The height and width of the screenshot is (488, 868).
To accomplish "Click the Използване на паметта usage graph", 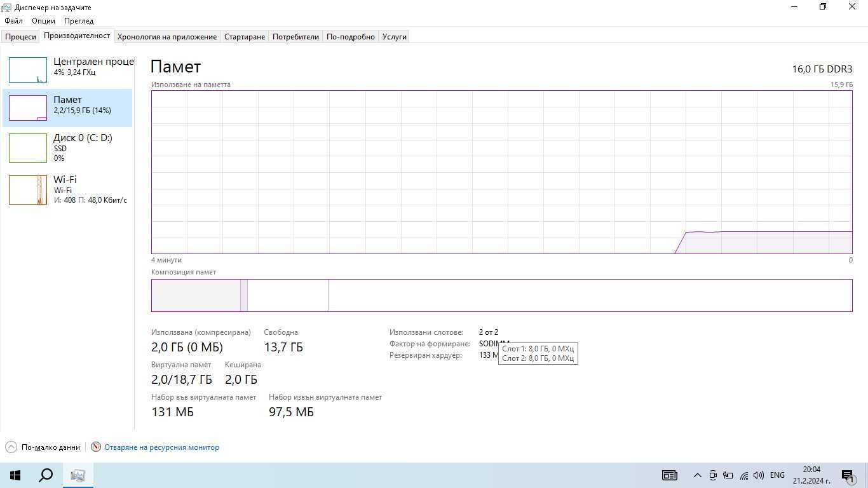I will (x=501, y=172).
